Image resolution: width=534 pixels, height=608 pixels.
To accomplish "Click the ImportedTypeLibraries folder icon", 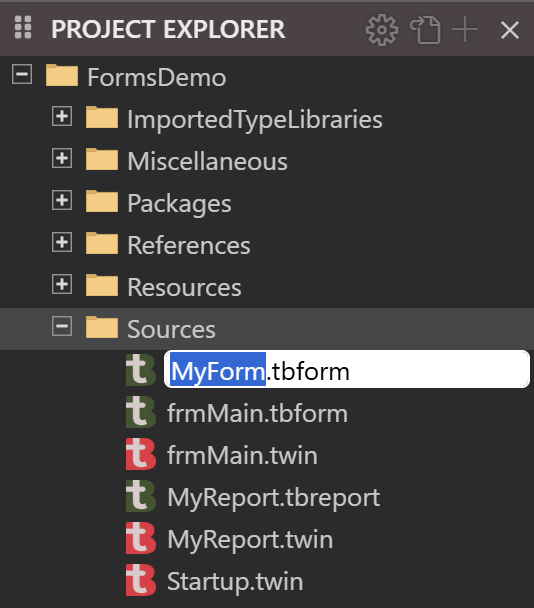I will coord(102,117).
